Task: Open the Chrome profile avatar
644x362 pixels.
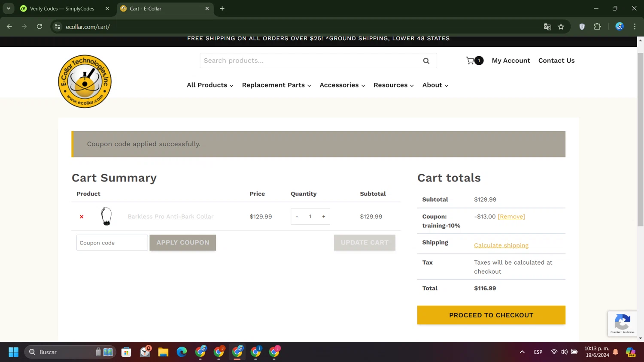Action: tap(620, 27)
